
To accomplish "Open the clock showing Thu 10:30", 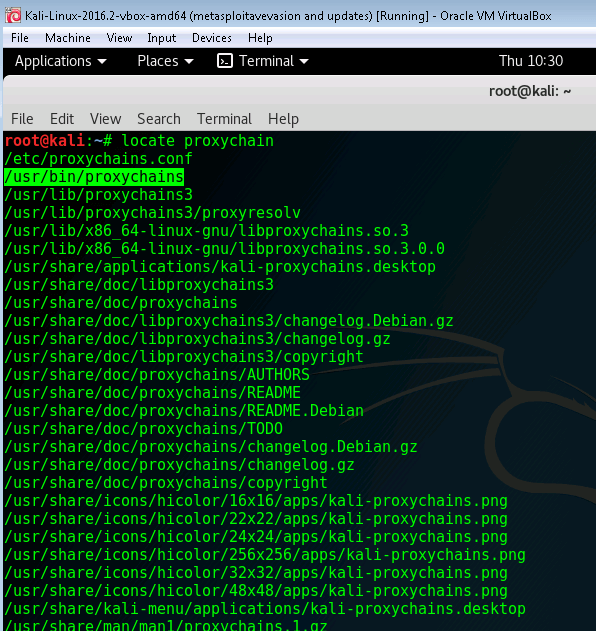I will coord(531,61).
